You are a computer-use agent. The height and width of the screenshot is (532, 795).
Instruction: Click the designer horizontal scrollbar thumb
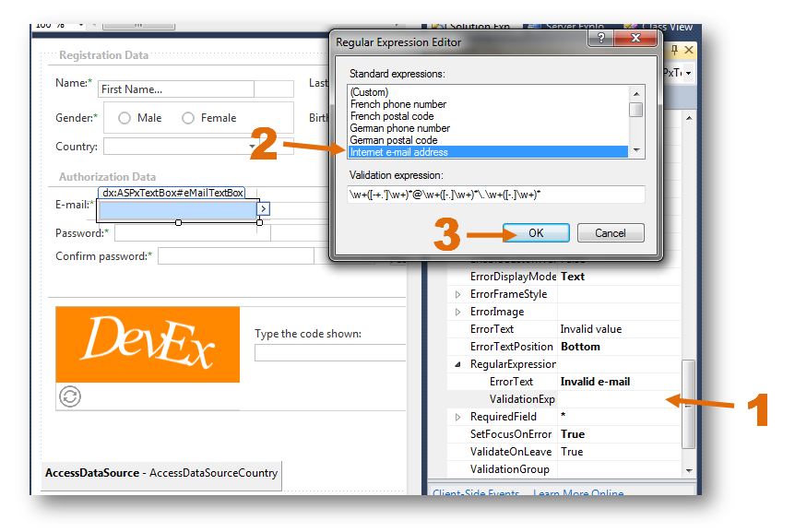pyautogui.click(x=138, y=25)
